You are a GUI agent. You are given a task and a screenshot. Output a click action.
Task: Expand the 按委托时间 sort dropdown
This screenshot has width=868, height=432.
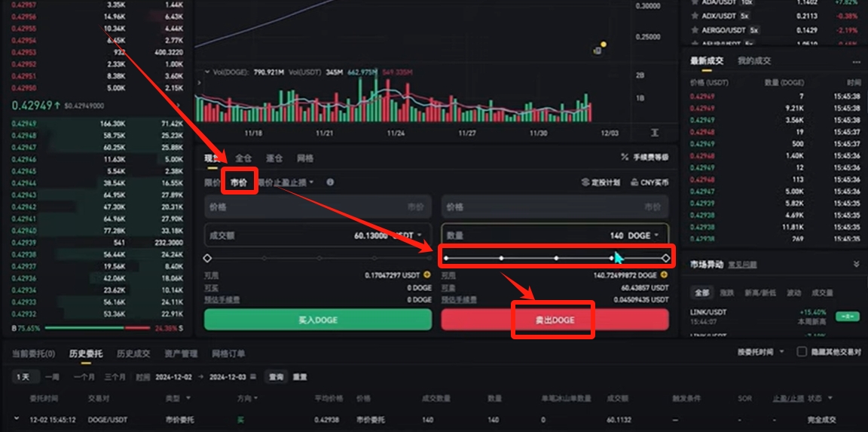[781, 352]
